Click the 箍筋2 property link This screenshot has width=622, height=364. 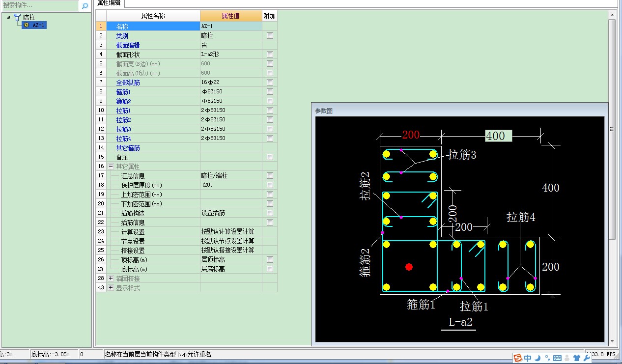tap(123, 101)
